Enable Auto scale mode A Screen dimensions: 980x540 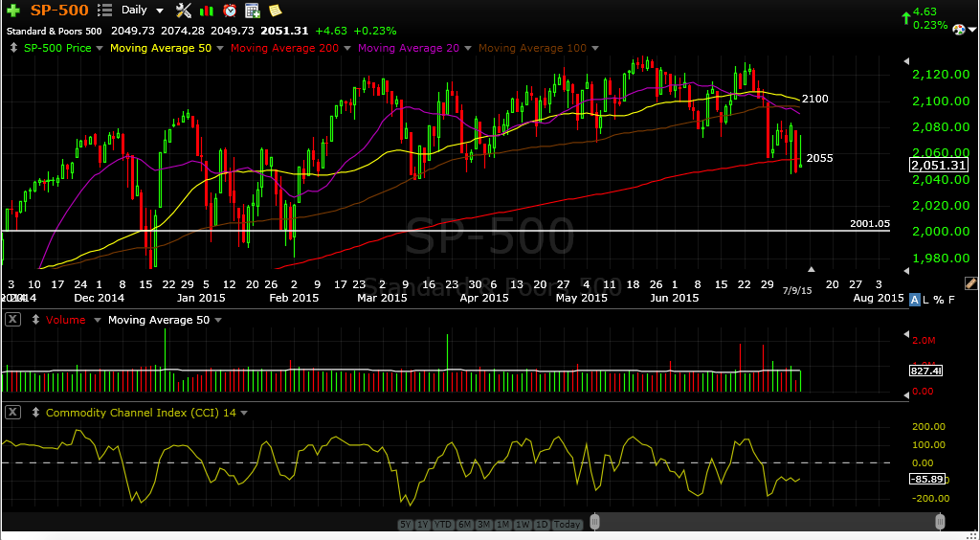point(915,300)
